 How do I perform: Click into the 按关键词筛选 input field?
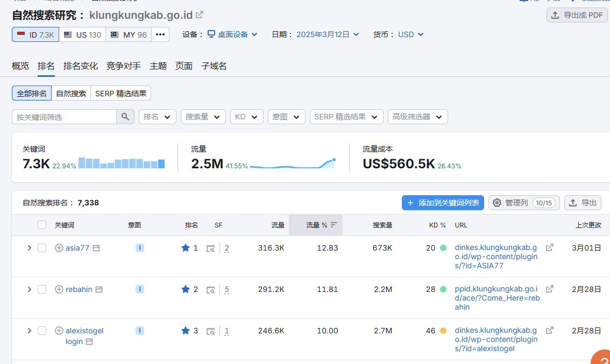[65, 117]
